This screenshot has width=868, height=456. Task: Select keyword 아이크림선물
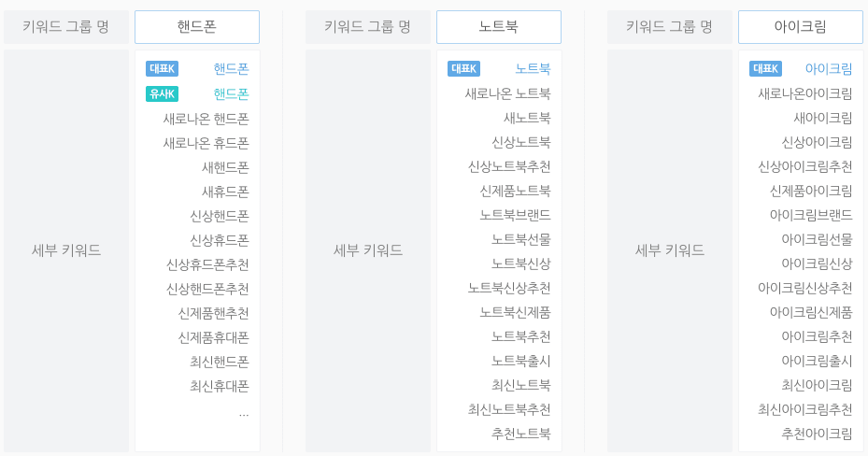pos(817,239)
